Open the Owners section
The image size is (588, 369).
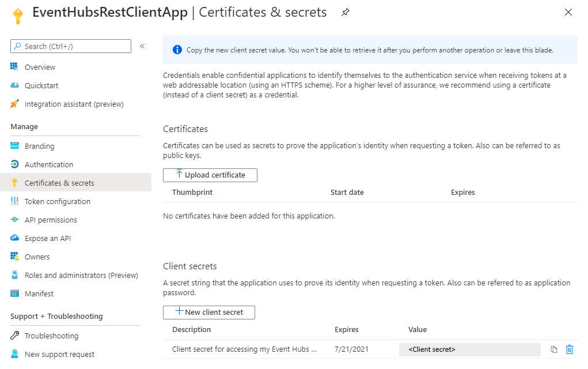click(37, 257)
